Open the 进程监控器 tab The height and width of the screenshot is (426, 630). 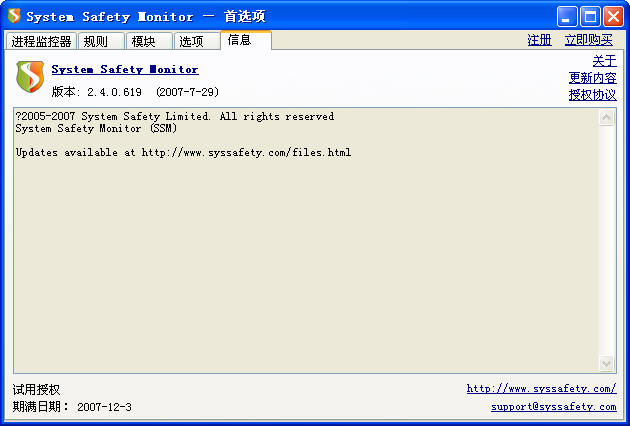coord(41,41)
